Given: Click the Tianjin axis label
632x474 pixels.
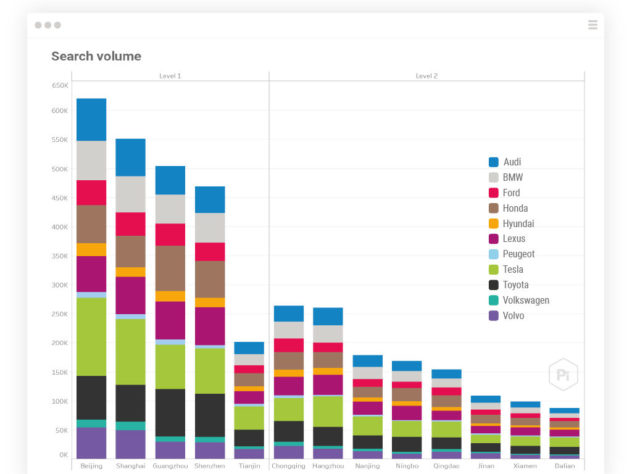Looking at the screenshot, I should point(249,466).
